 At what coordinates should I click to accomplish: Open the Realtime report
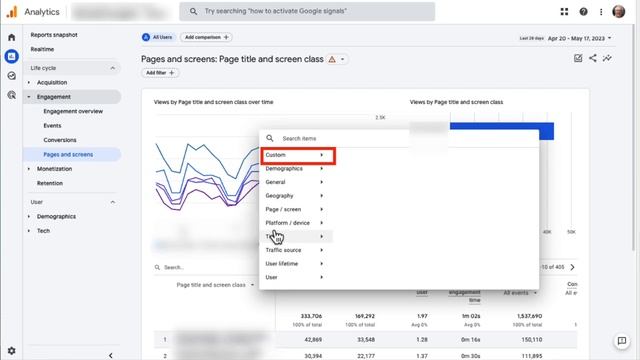42,49
